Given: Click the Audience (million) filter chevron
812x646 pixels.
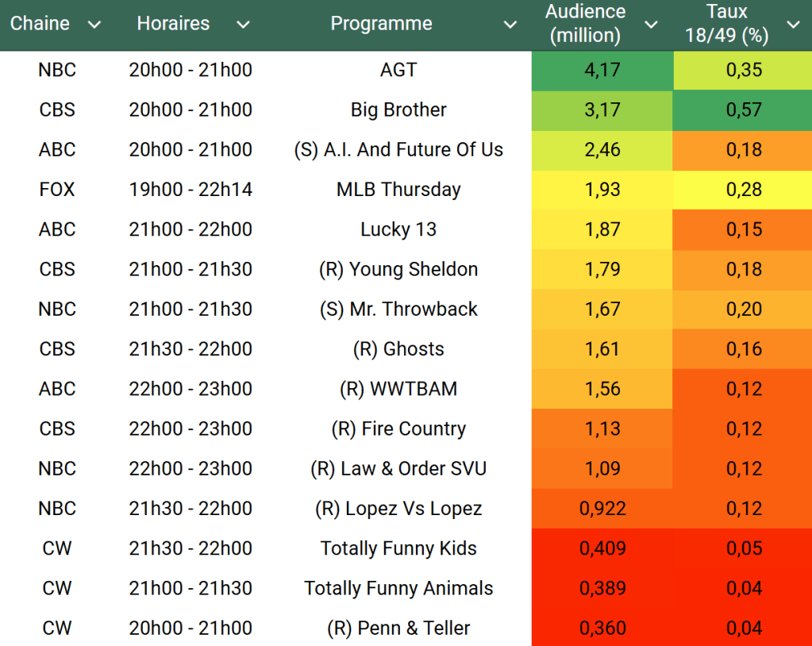Looking at the screenshot, I should [651, 25].
